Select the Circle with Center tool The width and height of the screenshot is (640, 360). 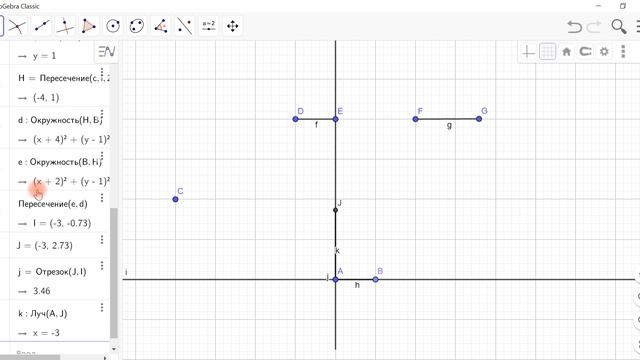113,27
